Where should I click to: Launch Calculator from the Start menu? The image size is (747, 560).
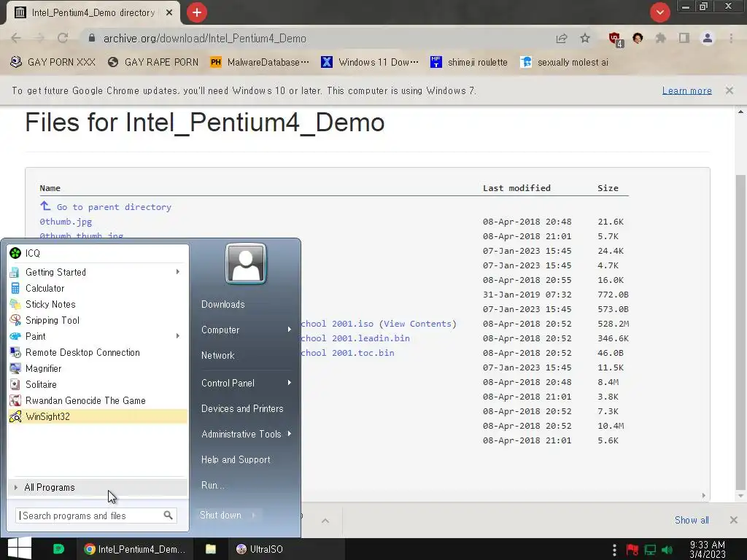click(98, 288)
